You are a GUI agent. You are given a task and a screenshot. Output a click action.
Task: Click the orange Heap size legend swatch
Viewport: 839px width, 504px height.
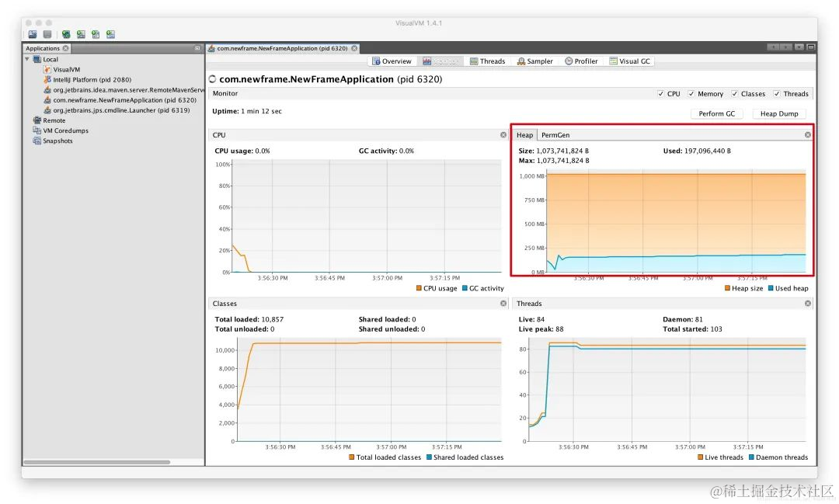[x=727, y=288]
